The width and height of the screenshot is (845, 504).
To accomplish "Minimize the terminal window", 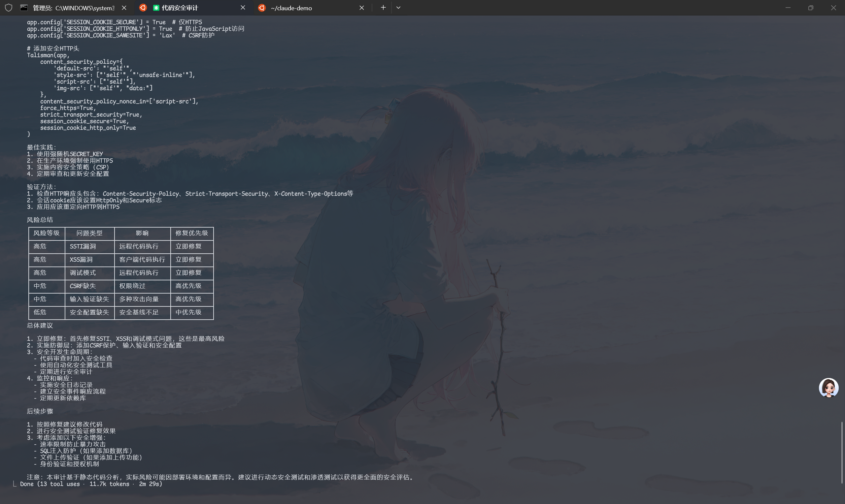I will (788, 8).
